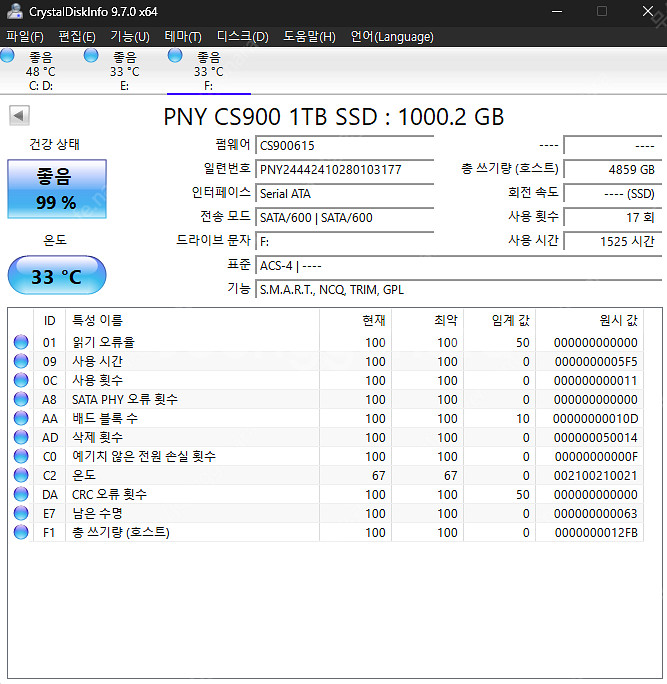Click the 인터페이스 field Serial ATA
Screen dimensions: 667x684
pos(345,193)
